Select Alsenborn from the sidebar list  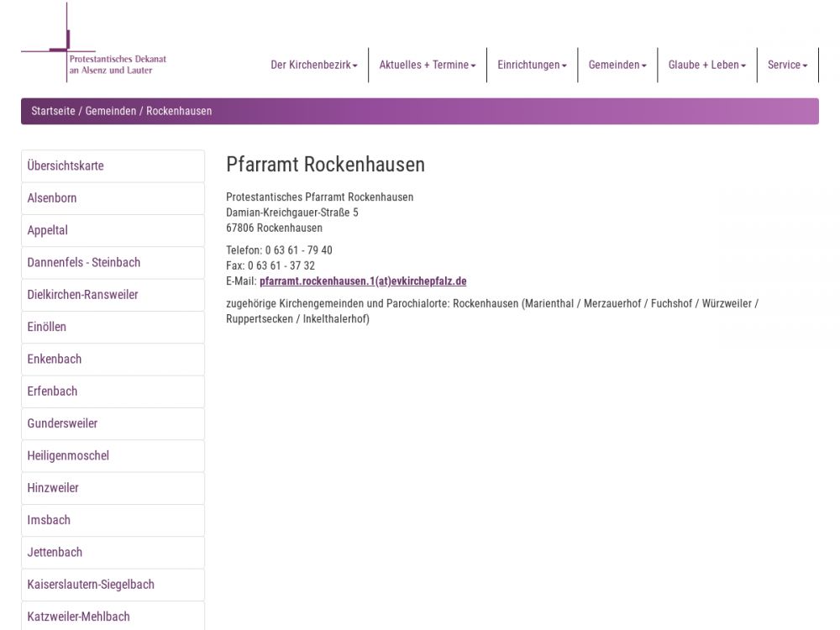click(x=52, y=198)
